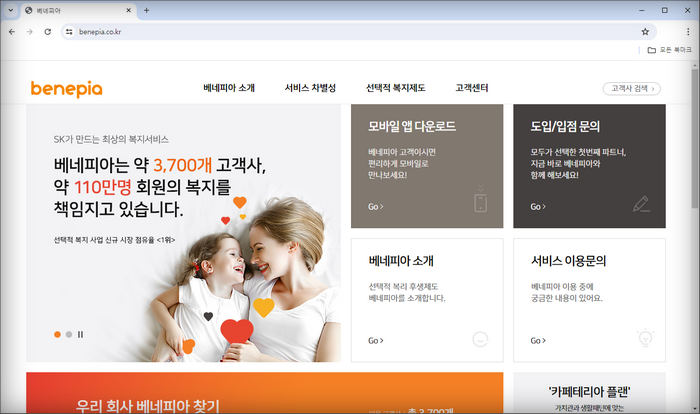Click scrollbar down arrow
The width and height of the screenshot is (700, 414).
(x=695, y=409)
